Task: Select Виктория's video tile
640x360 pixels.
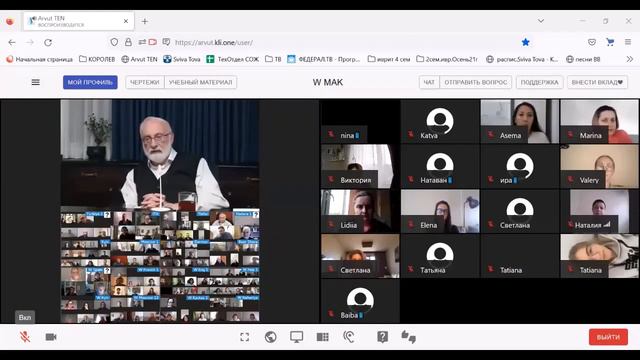Action: (360, 166)
